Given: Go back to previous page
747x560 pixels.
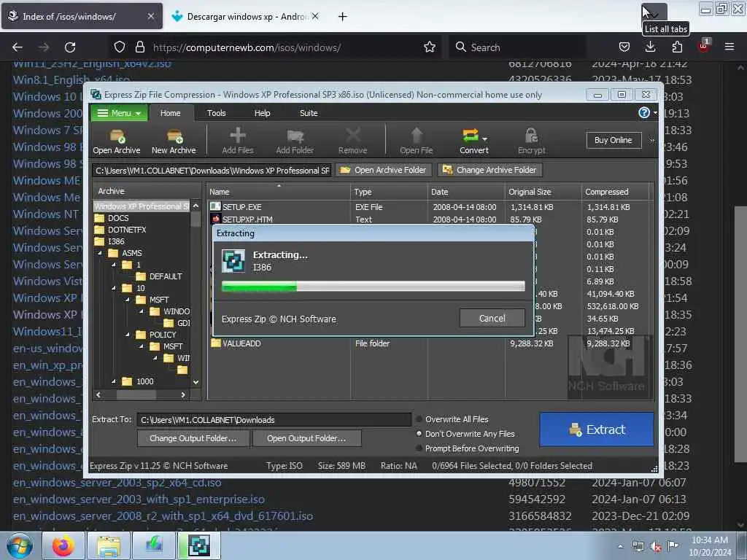Looking at the screenshot, I should click(18, 47).
